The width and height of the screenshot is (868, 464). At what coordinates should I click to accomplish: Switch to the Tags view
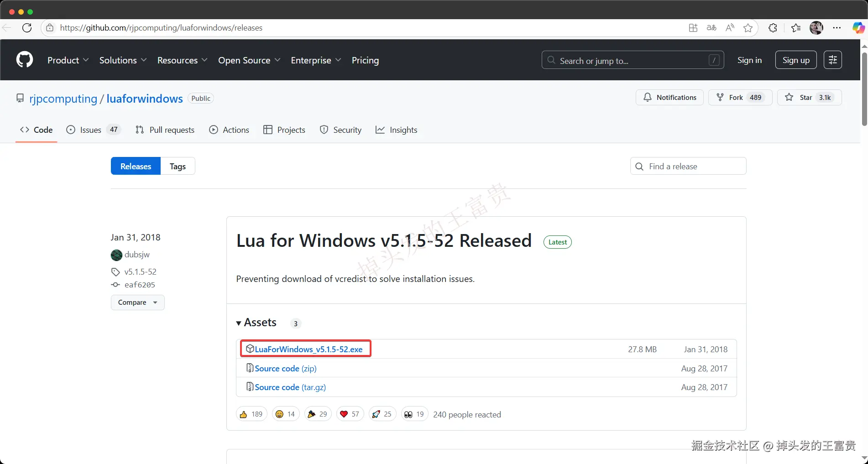tap(178, 166)
